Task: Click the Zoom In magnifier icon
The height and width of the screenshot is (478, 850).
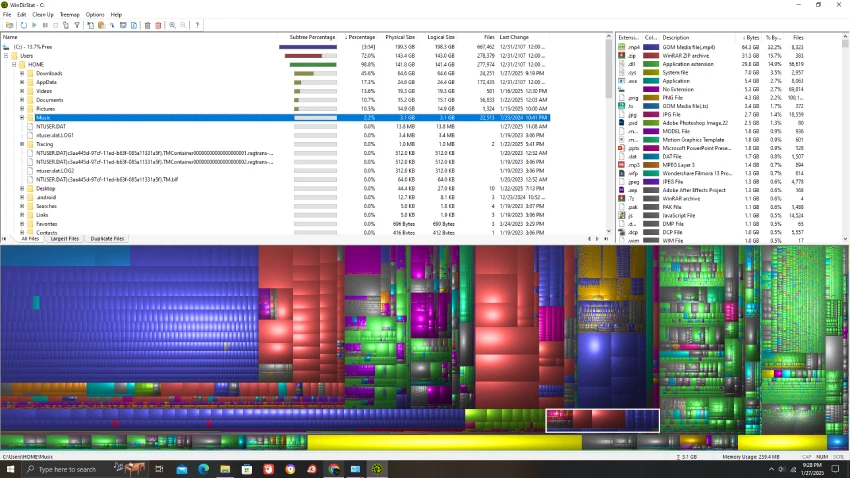Action: (172, 25)
